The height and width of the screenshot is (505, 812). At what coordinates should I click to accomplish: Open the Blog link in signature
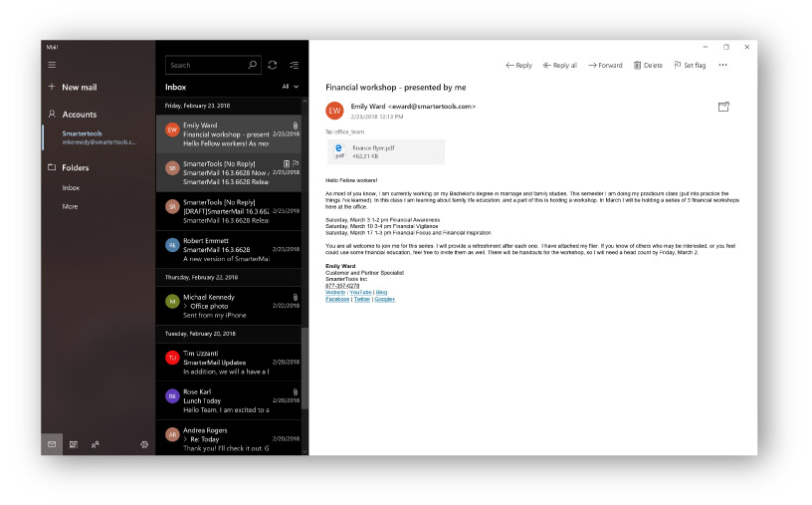pyautogui.click(x=381, y=293)
